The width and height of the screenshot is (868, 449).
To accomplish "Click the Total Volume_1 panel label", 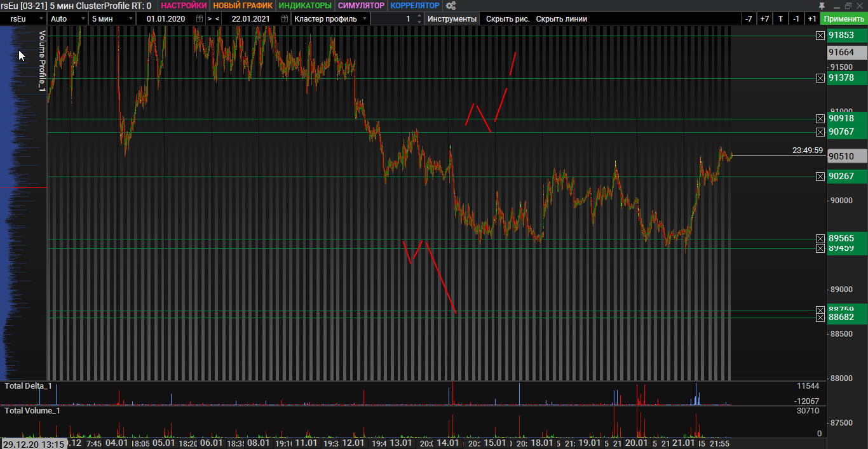I will pos(32,411).
